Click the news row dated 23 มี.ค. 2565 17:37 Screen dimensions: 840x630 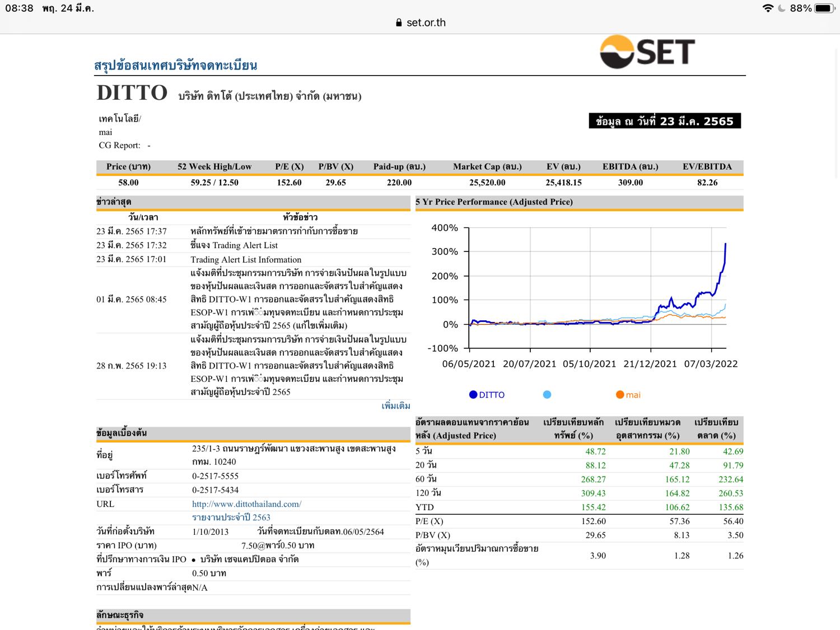(x=253, y=231)
